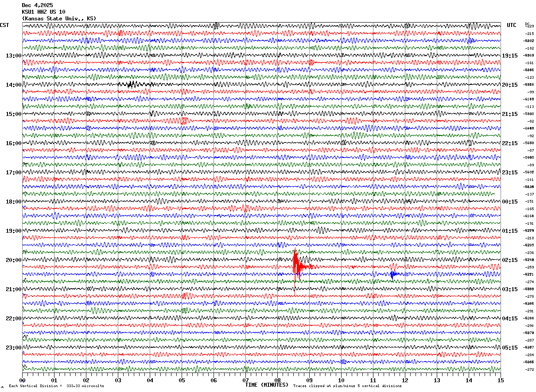Click minute tick label 12 on the time axis
Image resolution: width=536 pixels, height=392 pixels.
pos(405,380)
